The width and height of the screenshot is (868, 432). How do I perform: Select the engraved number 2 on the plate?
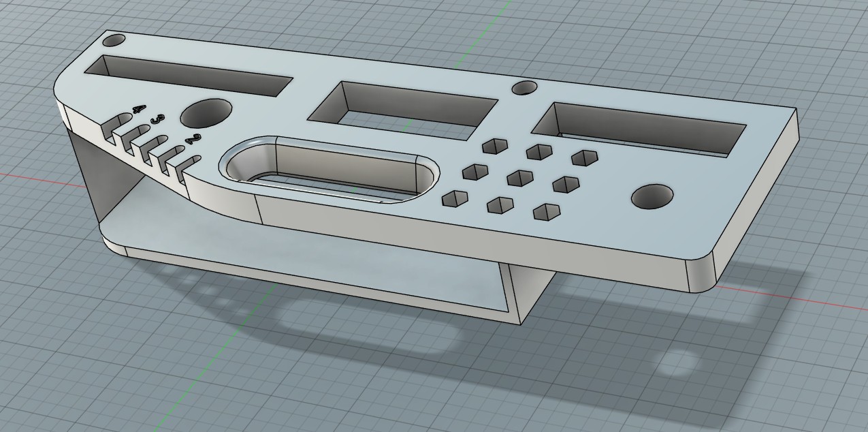click(x=192, y=140)
